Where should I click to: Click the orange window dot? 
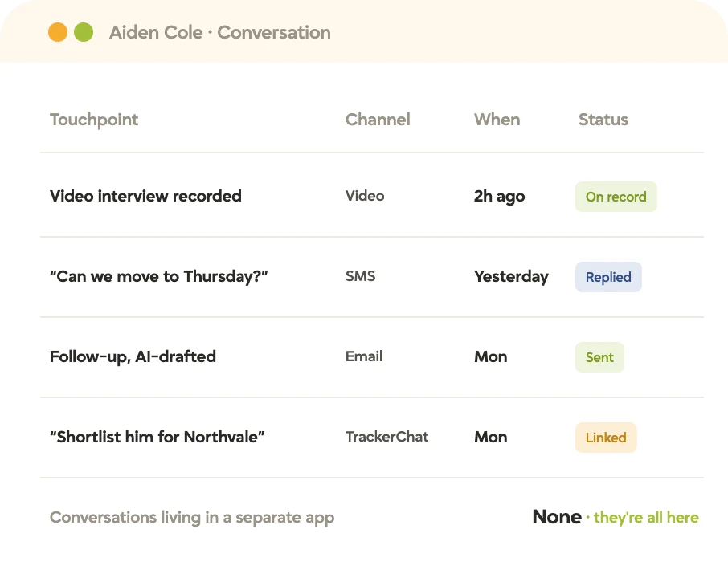pos(58,32)
